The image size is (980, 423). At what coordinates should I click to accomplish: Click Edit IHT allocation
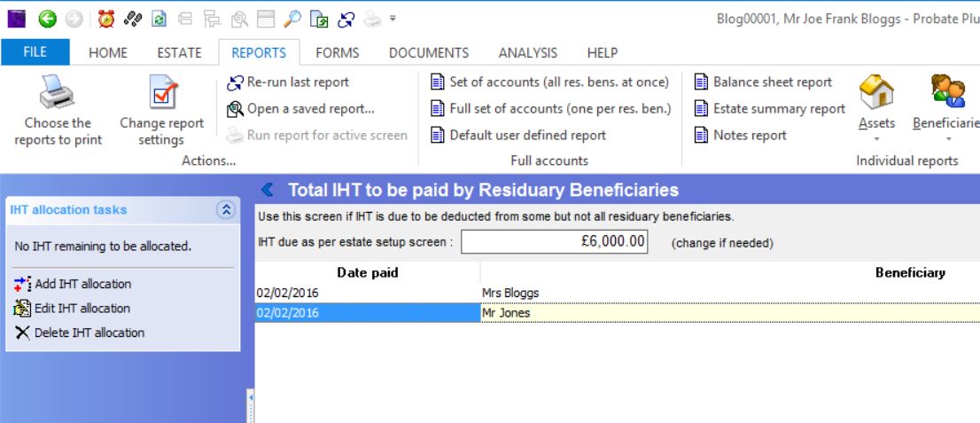point(82,309)
